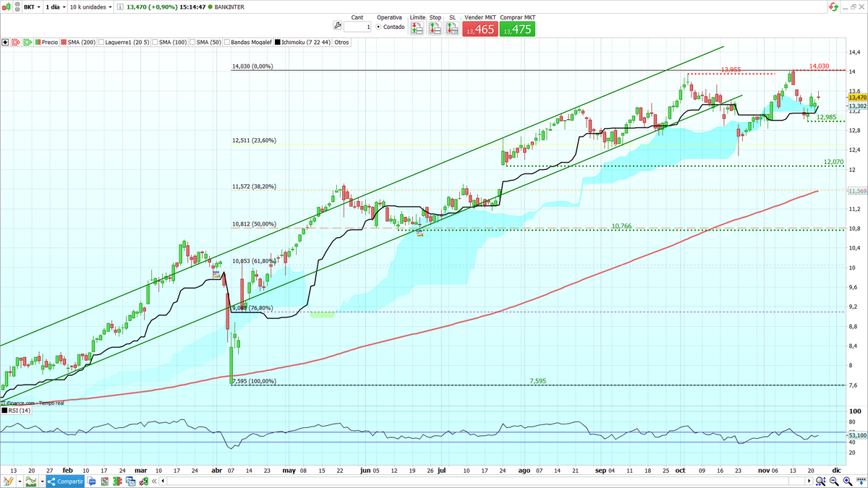The height and width of the screenshot is (488, 868).
Task: Click the 7,595 (100,00%) Fibonacci label
Action: tap(253, 381)
